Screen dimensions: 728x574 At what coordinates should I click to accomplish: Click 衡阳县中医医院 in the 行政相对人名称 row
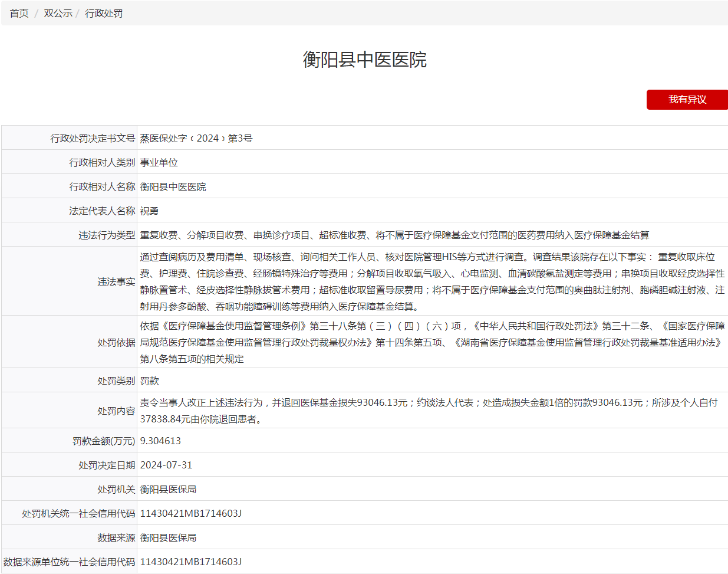point(173,186)
